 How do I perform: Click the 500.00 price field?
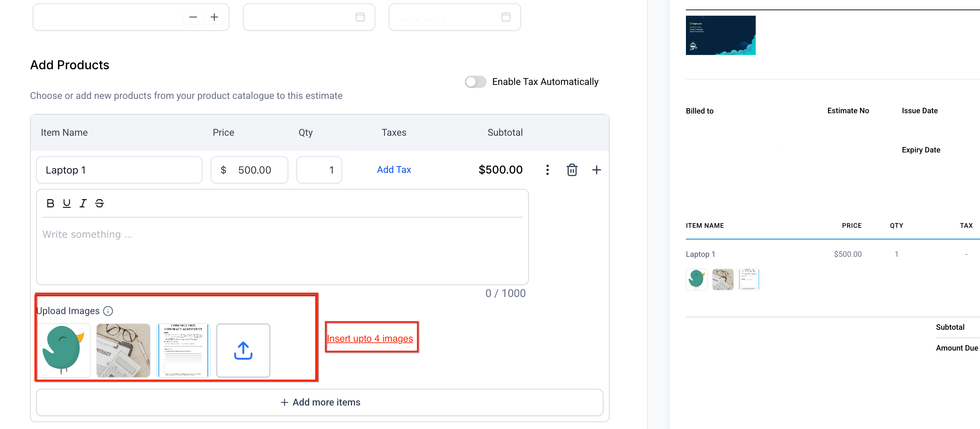coord(254,170)
